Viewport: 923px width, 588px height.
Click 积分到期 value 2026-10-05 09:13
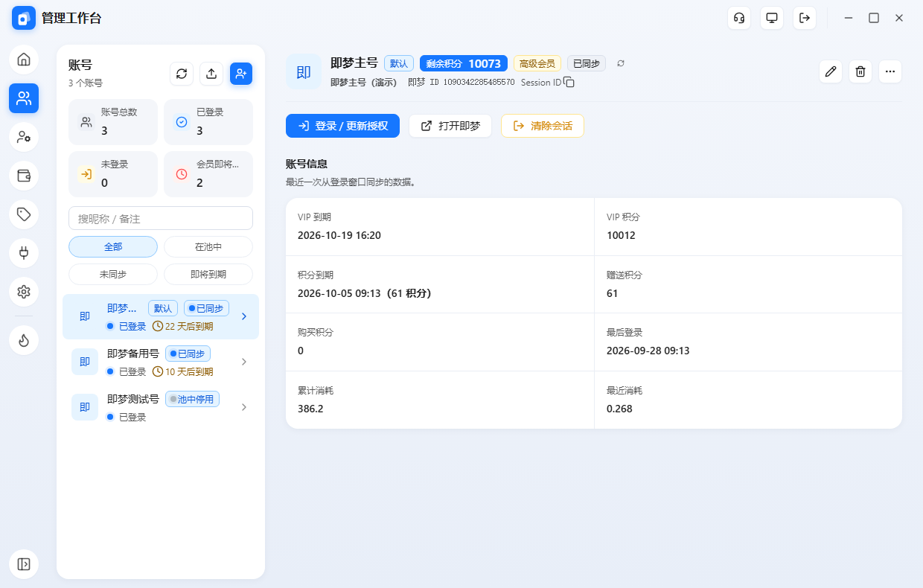tap(365, 293)
